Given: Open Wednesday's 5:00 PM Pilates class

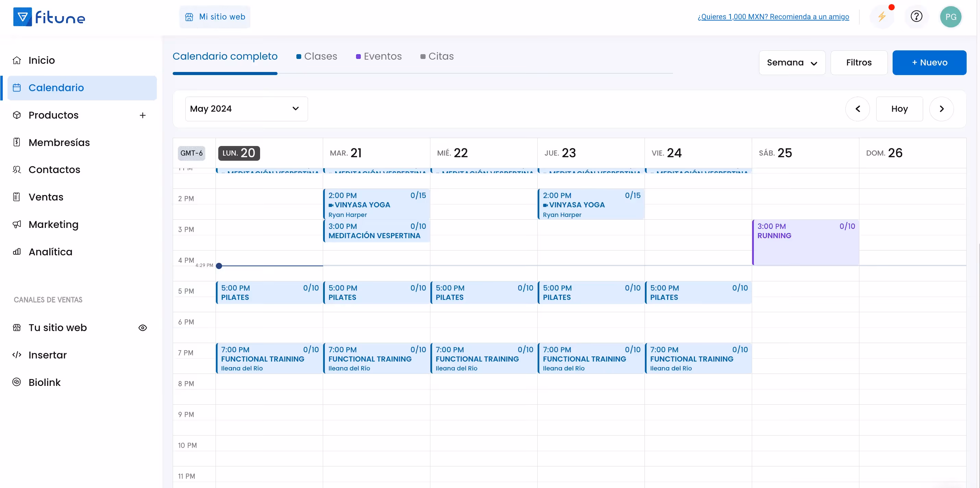Looking at the screenshot, I should pyautogui.click(x=484, y=293).
